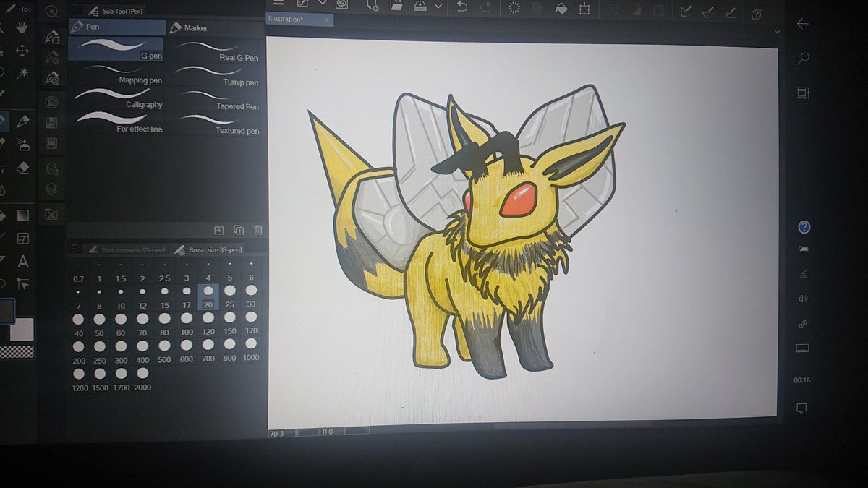This screenshot has width=868, height=488.
Task: Click the search icon in Windows side panel
Action: click(x=802, y=58)
